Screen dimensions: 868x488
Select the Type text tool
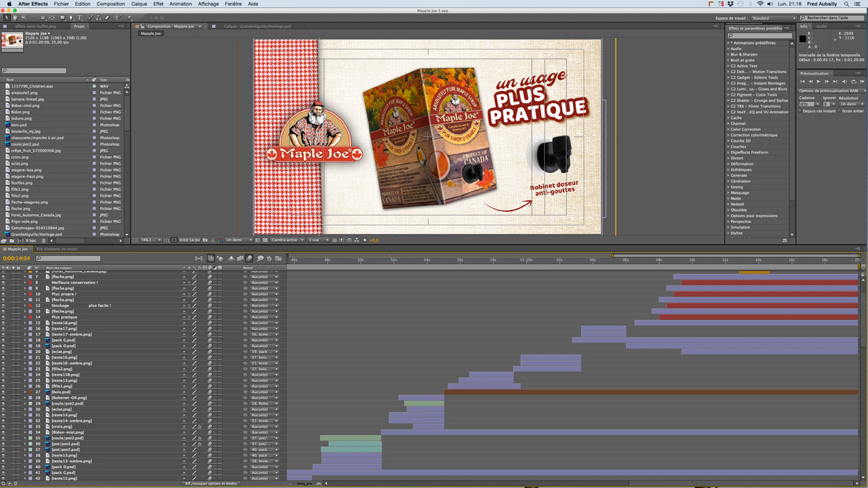pos(79,18)
